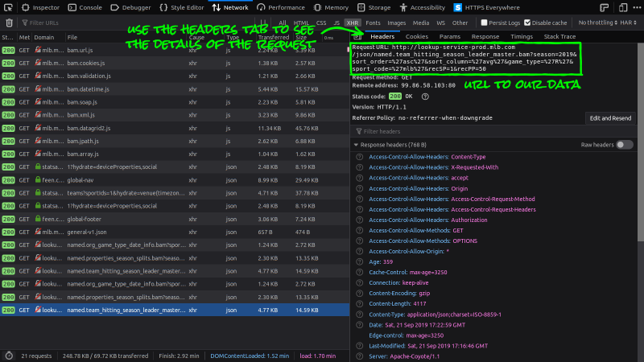This screenshot has height=362, width=644.
Task: Switch to the Inspector panel
Action: pos(41,7)
